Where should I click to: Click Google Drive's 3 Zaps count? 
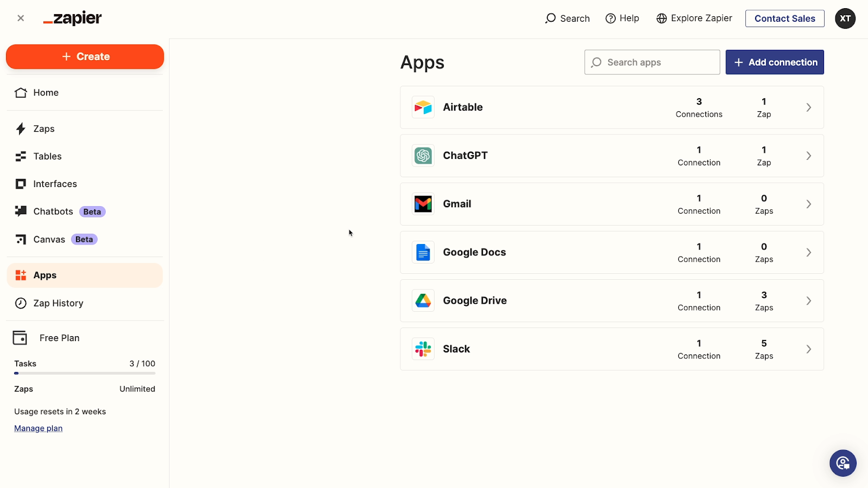tap(764, 301)
